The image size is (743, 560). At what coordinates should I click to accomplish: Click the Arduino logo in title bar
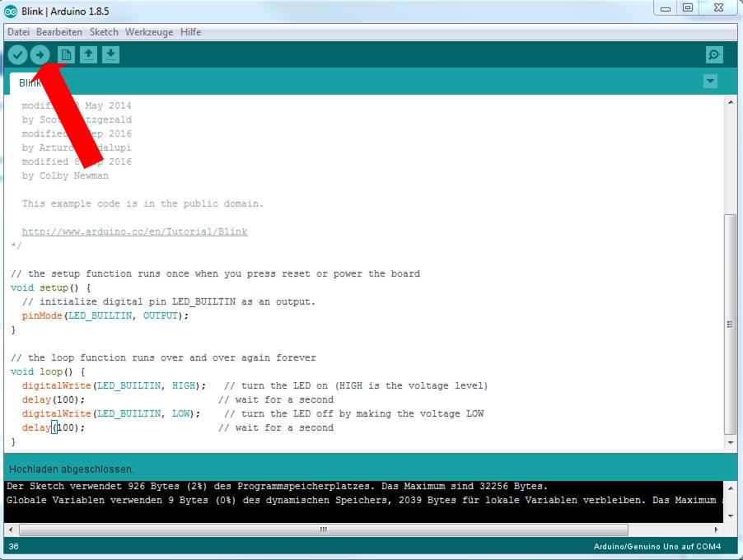[x=11, y=12]
